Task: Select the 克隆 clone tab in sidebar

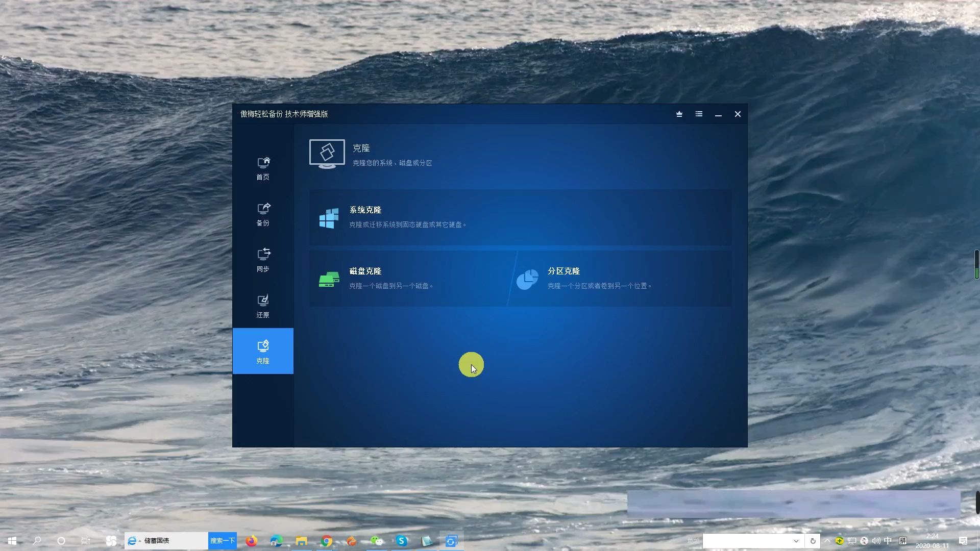Action: pos(263,351)
